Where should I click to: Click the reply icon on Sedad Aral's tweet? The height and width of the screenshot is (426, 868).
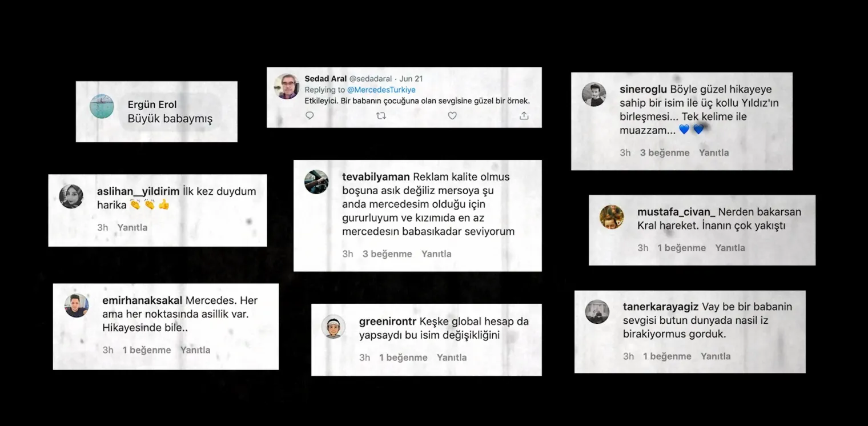point(310,115)
